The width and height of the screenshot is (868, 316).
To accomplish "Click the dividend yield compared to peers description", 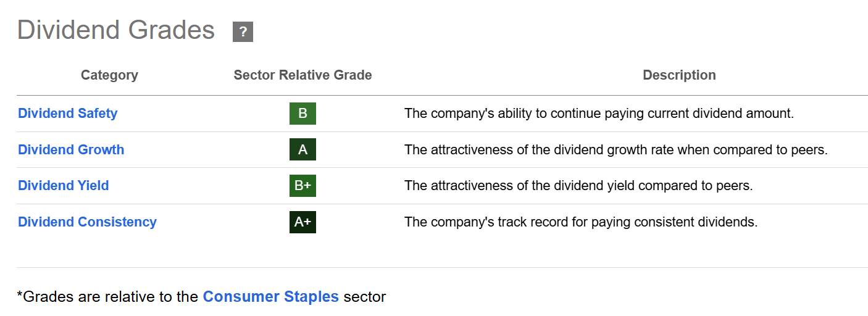I will (x=578, y=186).
